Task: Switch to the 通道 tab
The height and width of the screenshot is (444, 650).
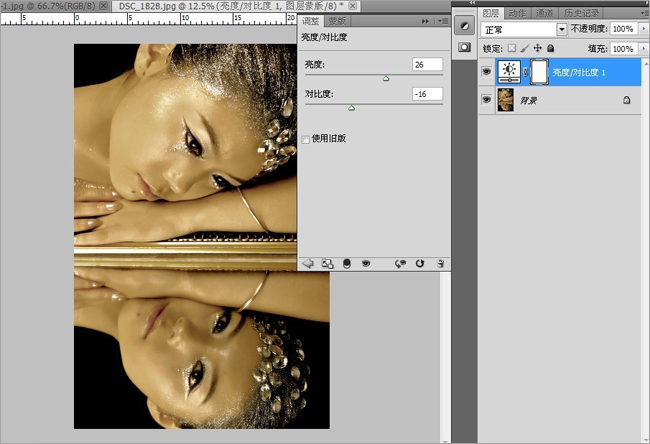Action: pos(544,13)
